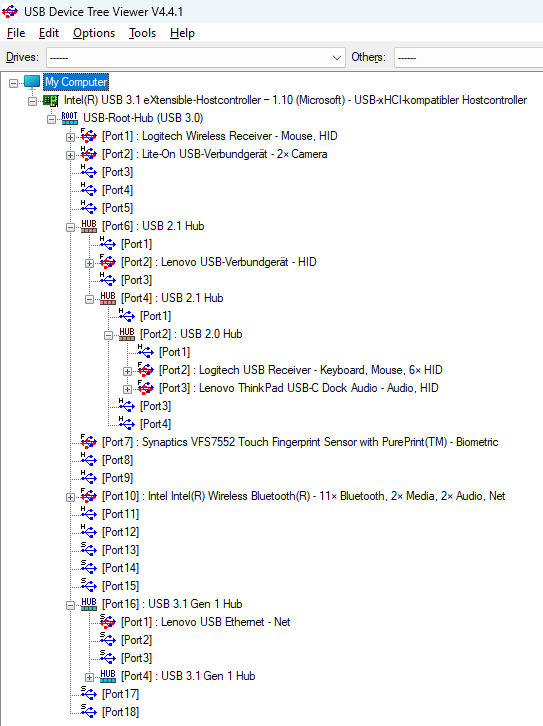
Task: Click the Logitech USB Receiver device icon
Action: [145, 370]
